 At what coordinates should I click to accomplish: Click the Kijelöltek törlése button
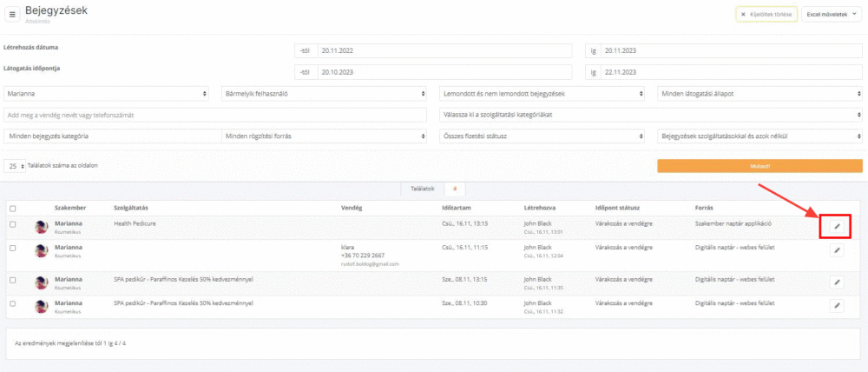pos(766,15)
